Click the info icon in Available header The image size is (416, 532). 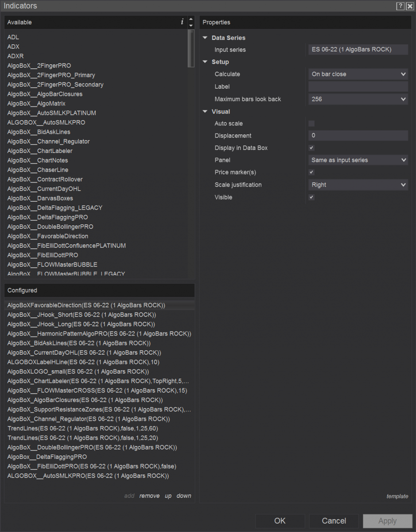[x=182, y=22]
